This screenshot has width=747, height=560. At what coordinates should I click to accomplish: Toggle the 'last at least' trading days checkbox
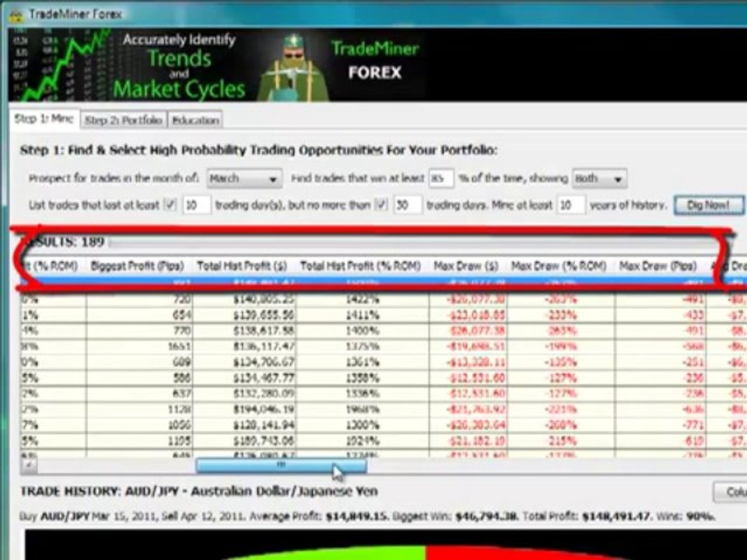tap(170, 205)
